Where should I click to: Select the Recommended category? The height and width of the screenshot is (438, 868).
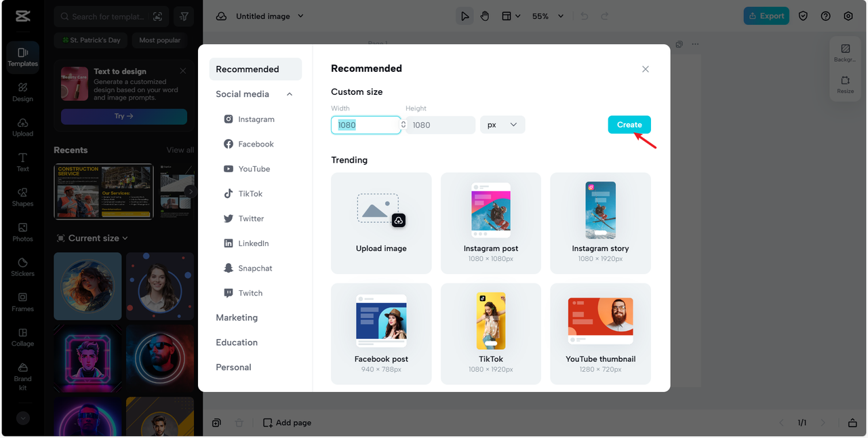click(x=256, y=69)
